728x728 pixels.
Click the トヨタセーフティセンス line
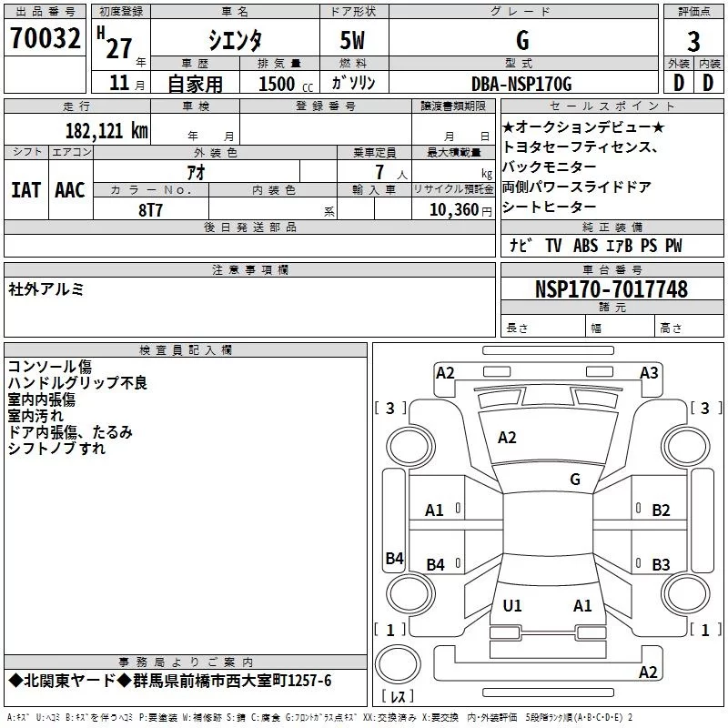pyautogui.click(x=579, y=147)
